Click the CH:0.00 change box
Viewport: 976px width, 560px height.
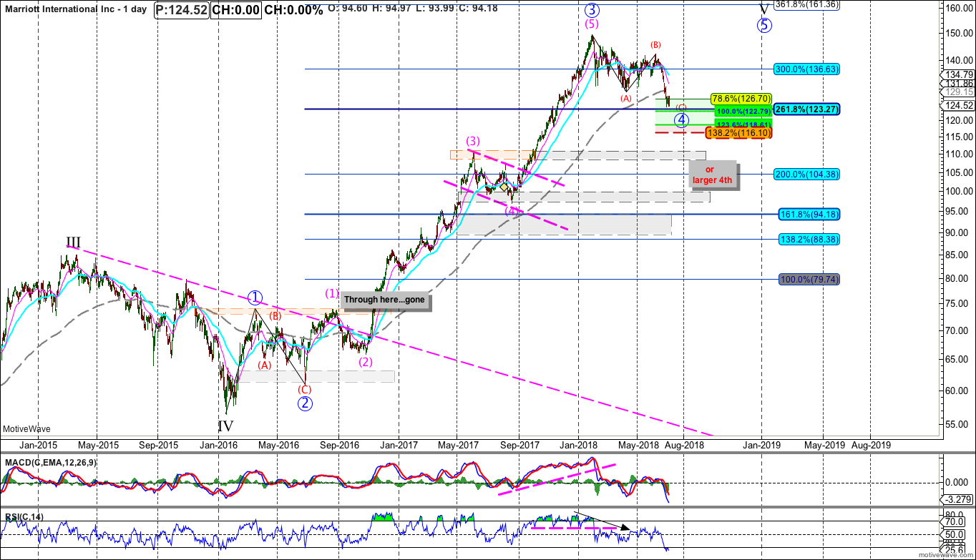(236, 11)
